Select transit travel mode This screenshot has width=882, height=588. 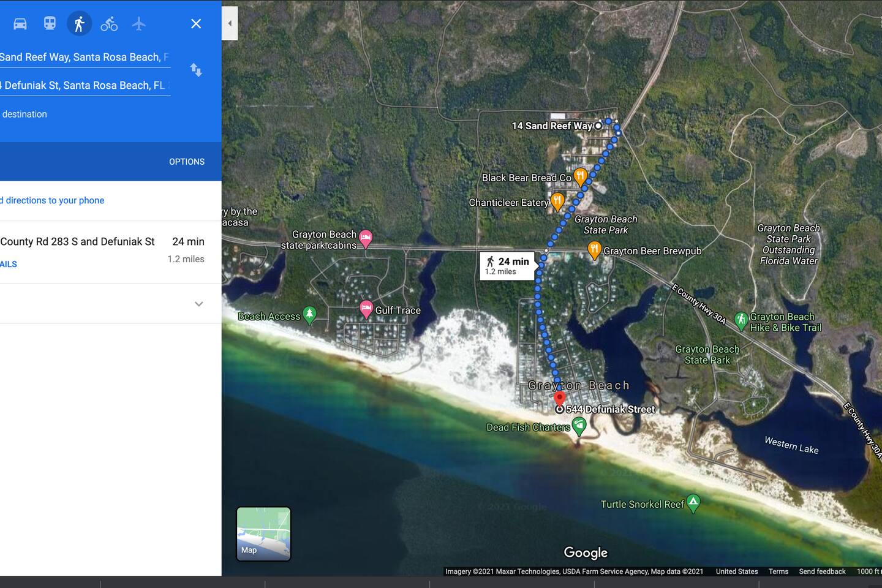click(x=50, y=24)
